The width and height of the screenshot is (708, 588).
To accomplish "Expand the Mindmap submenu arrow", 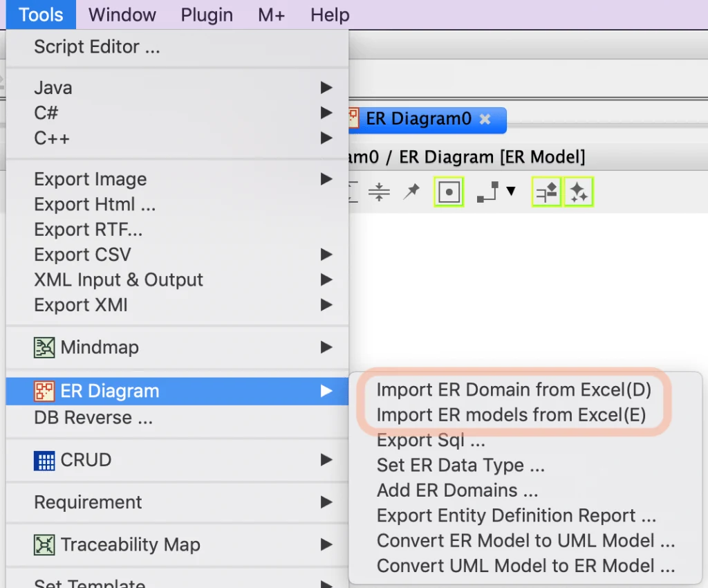I will pos(326,347).
